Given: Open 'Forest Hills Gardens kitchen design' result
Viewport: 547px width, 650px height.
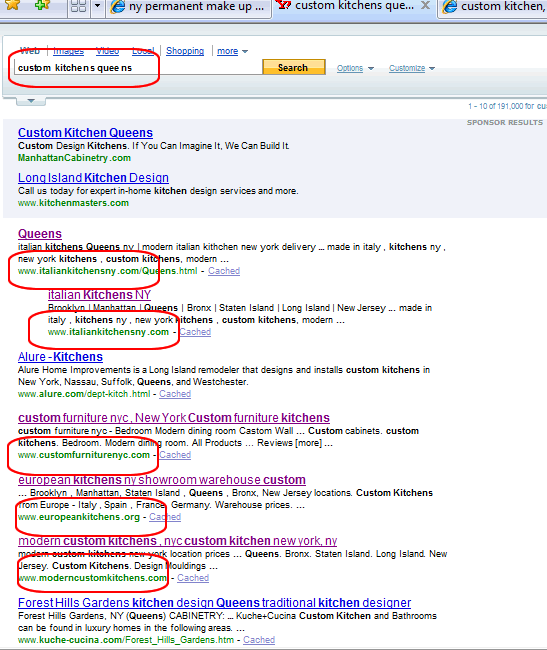Looking at the screenshot, I should click(x=215, y=603).
